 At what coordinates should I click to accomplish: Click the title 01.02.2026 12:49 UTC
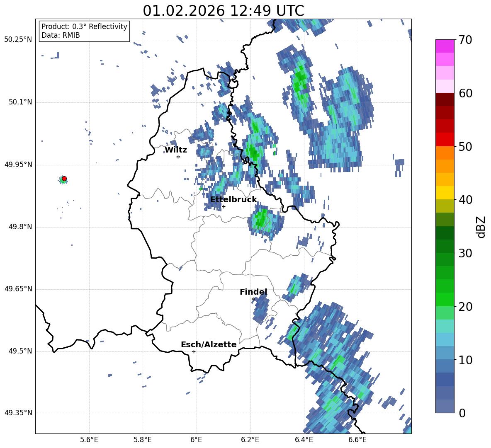pyautogui.click(x=224, y=11)
